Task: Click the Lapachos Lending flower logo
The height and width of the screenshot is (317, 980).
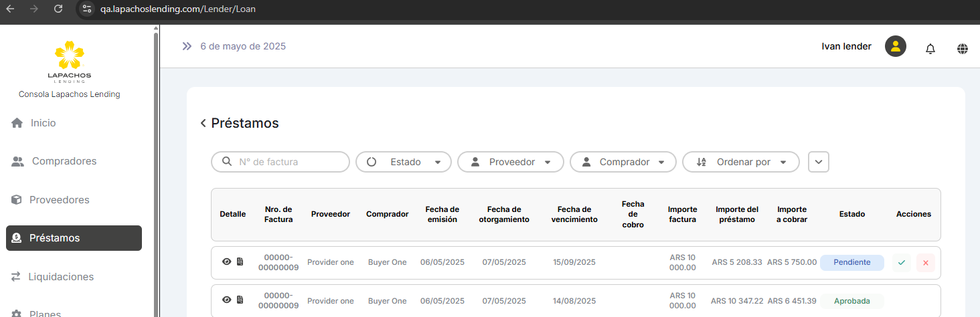Action: click(x=70, y=55)
